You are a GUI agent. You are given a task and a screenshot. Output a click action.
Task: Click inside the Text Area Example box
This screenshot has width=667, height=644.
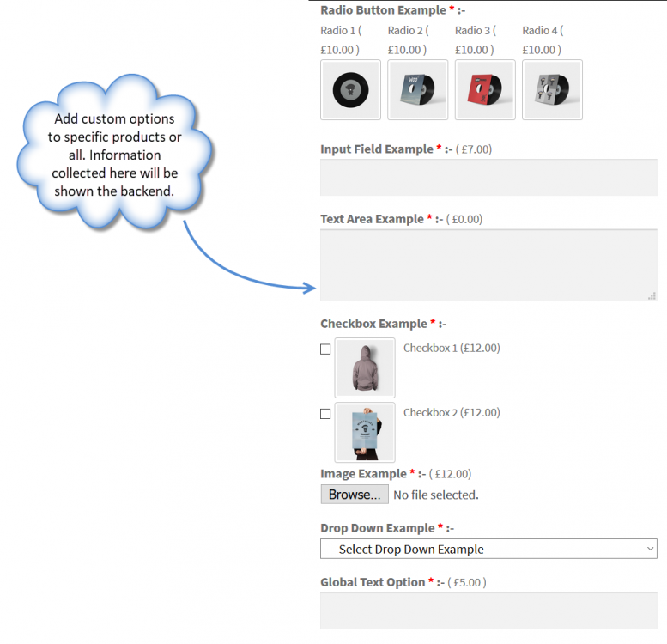click(x=488, y=264)
